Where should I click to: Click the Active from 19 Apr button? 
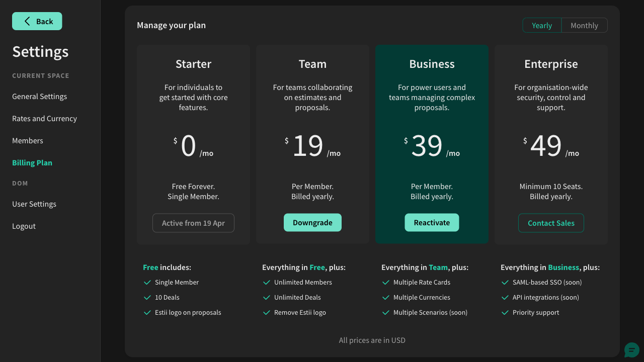click(193, 223)
